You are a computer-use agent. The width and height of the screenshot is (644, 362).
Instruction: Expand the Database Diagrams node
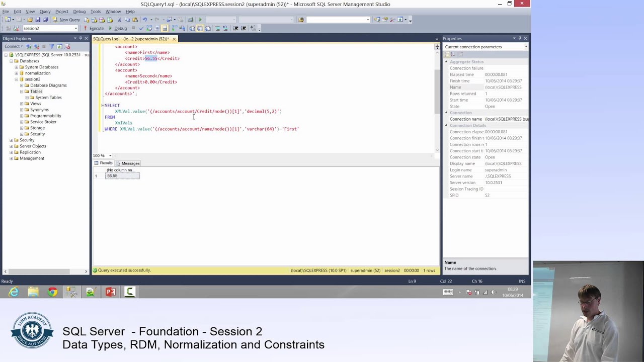[x=22, y=85]
